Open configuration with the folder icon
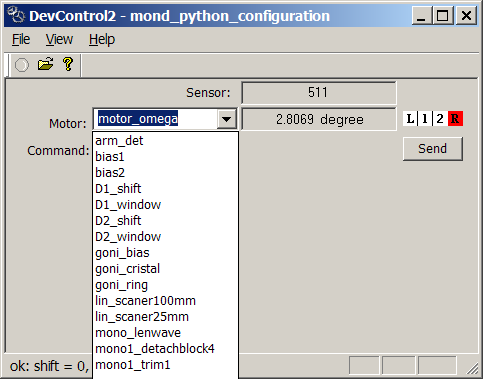The height and width of the screenshot is (379, 483). [x=45, y=64]
